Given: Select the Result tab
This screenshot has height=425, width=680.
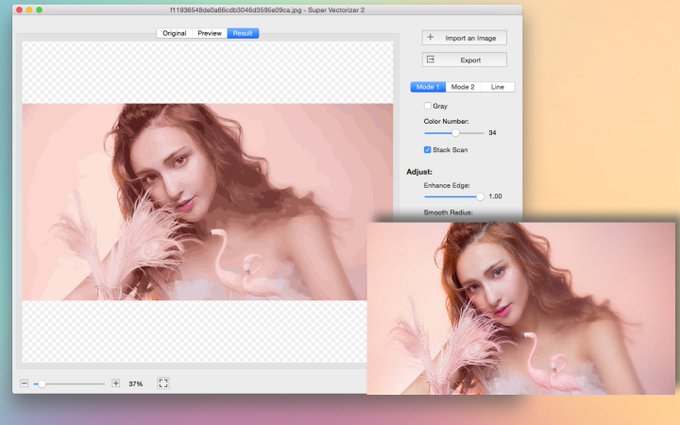Looking at the screenshot, I should tap(243, 33).
